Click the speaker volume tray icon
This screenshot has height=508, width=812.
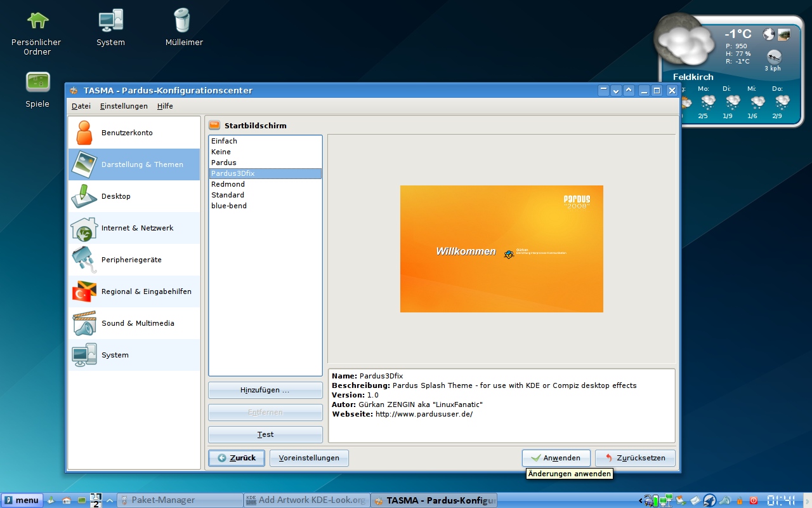coord(725,500)
